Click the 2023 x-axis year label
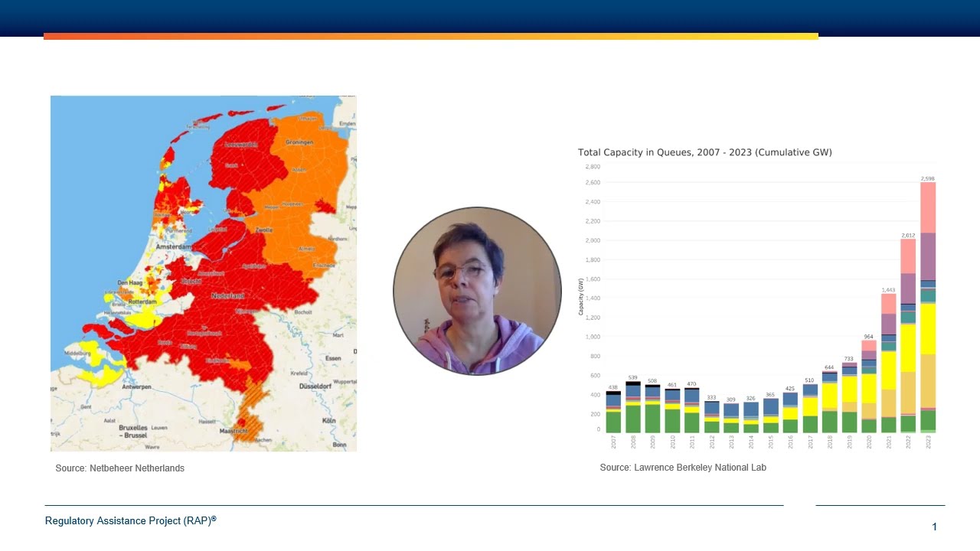Viewport: 980px width, 551px height. (x=928, y=442)
